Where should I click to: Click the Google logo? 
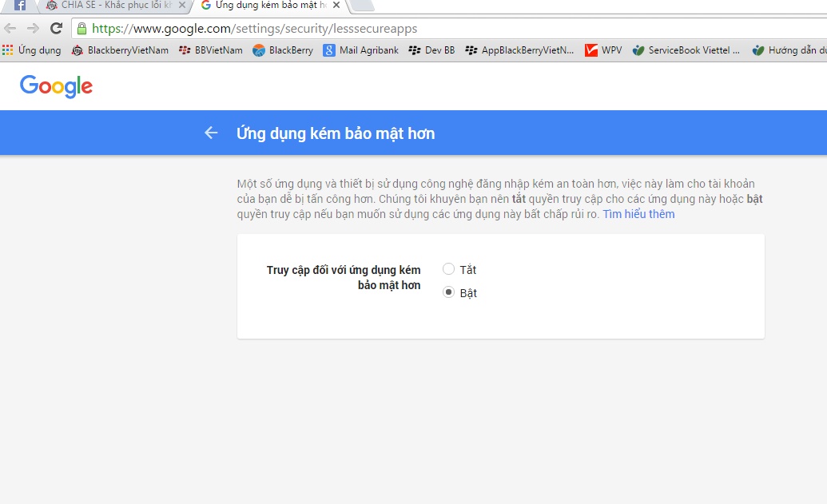[56, 86]
